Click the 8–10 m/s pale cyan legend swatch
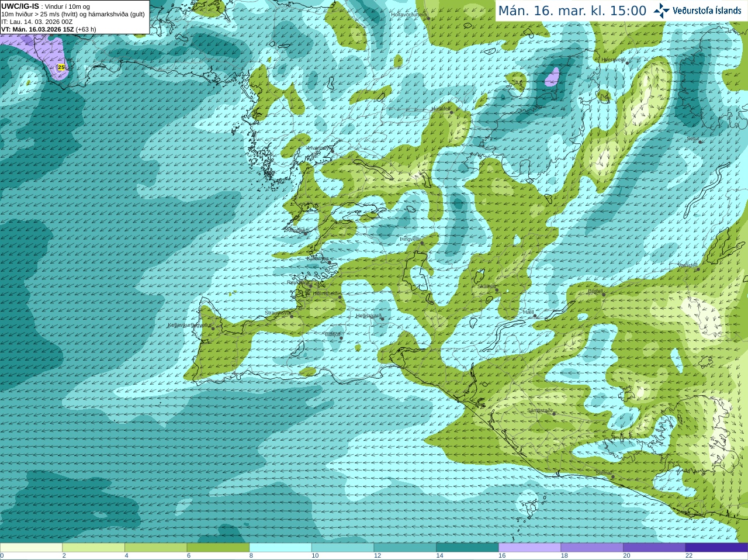Viewport: 748px width, 560px height. pos(280,548)
